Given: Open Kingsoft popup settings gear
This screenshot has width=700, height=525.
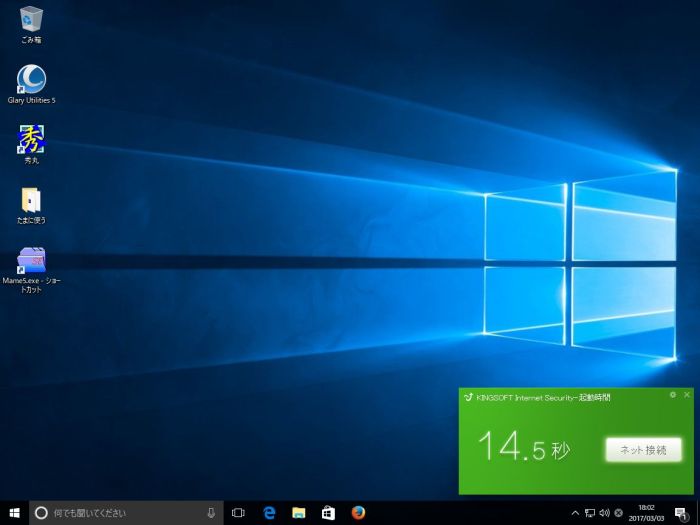Looking at the screenshot, I should pos(673,395).
